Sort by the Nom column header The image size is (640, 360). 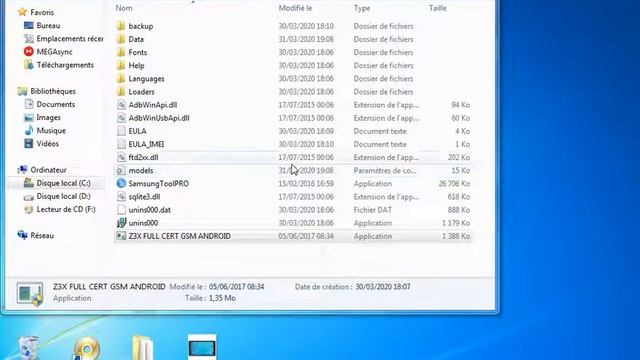124,8
